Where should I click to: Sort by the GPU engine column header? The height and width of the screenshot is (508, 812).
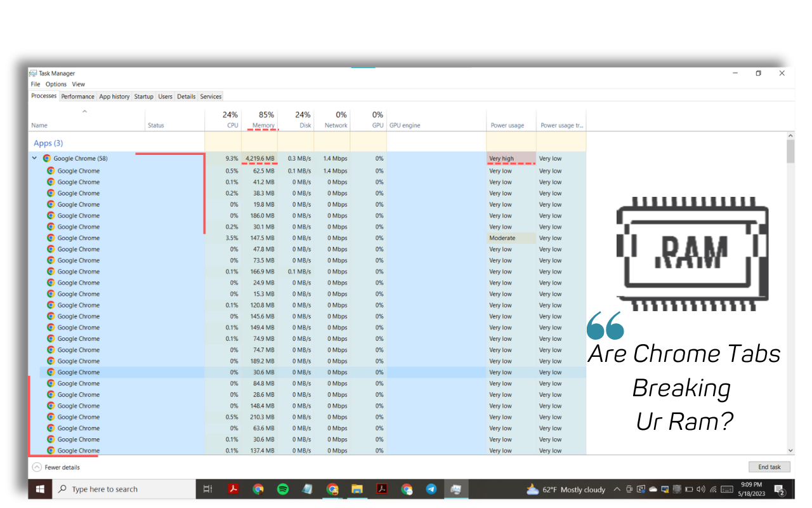coord(436,120)
